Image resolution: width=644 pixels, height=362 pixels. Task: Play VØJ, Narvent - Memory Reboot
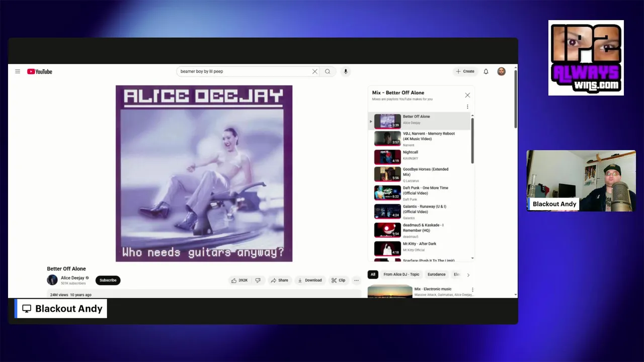420,139
